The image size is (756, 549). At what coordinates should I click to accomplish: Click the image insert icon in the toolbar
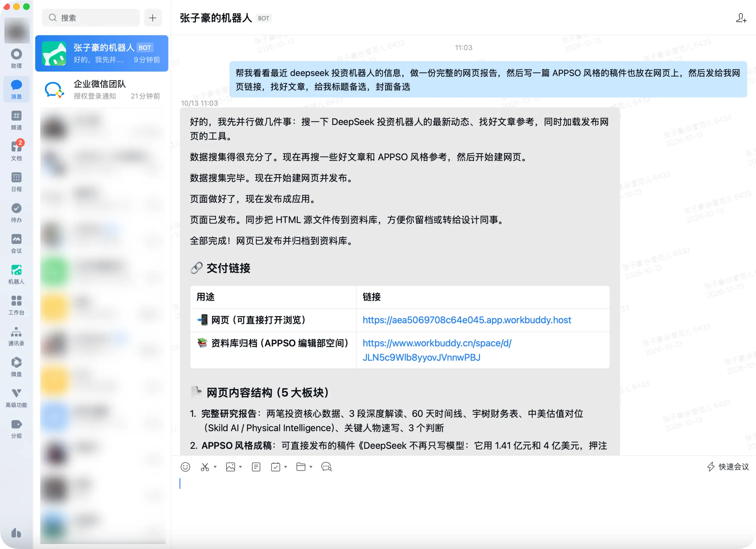230,467
